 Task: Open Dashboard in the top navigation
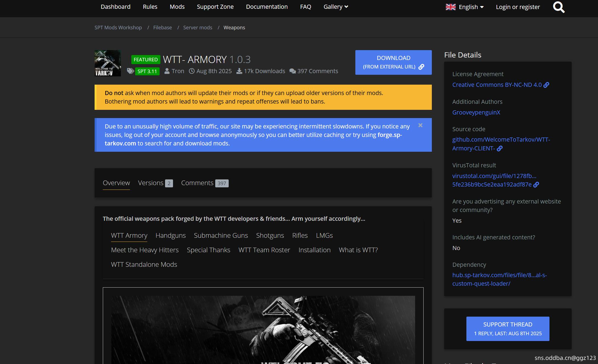(x=115, y=7)
